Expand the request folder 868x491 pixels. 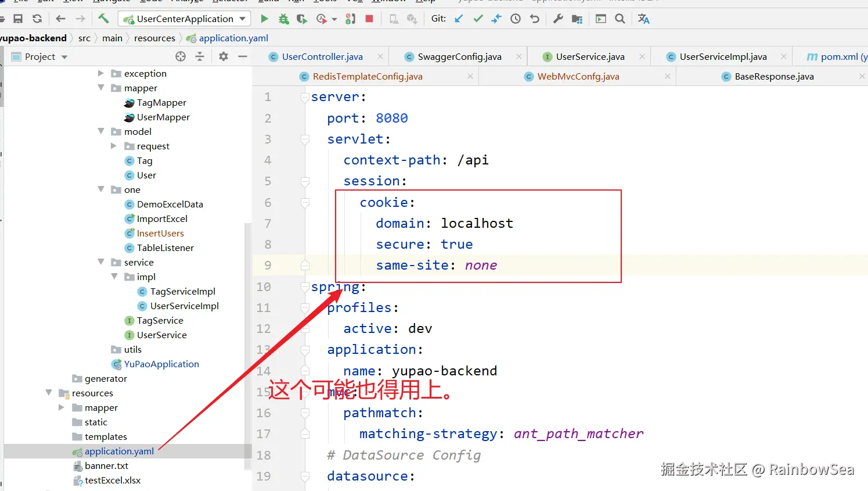pos(114,146)
